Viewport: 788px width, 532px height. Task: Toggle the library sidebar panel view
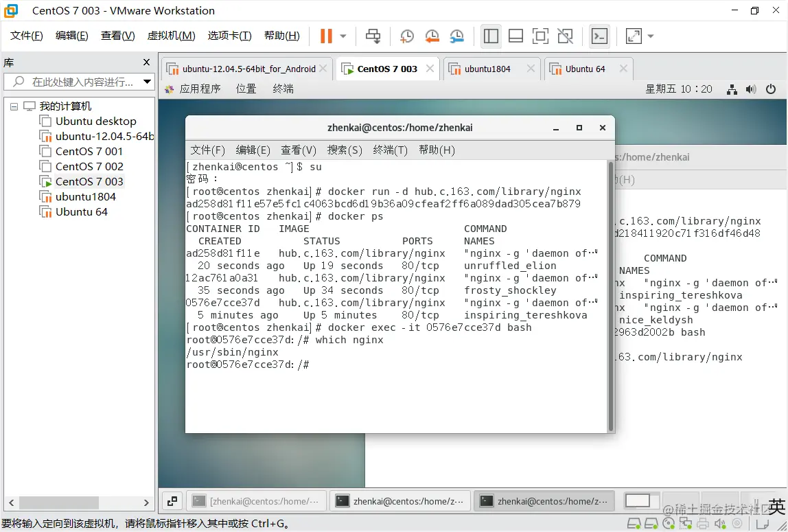click(x=491, y=36)
